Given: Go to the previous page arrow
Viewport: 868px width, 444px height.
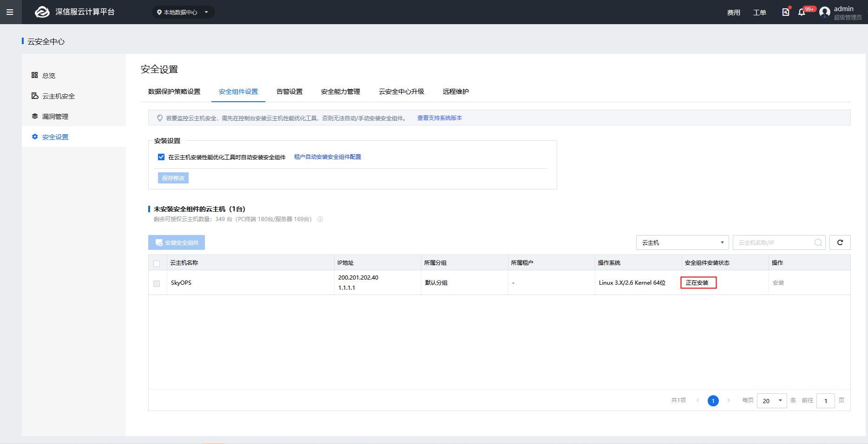Looking at the screenshot, I should [x=697, y=400].
